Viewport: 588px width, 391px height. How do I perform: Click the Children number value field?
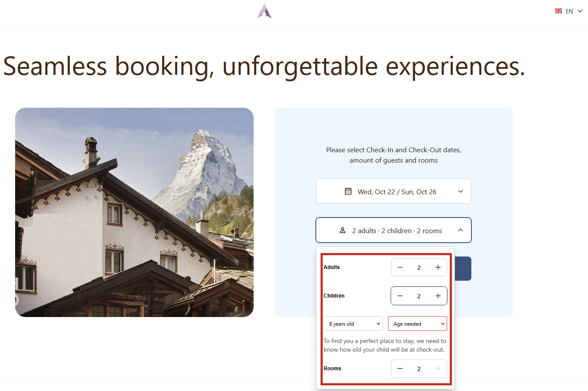pos(419,296)
